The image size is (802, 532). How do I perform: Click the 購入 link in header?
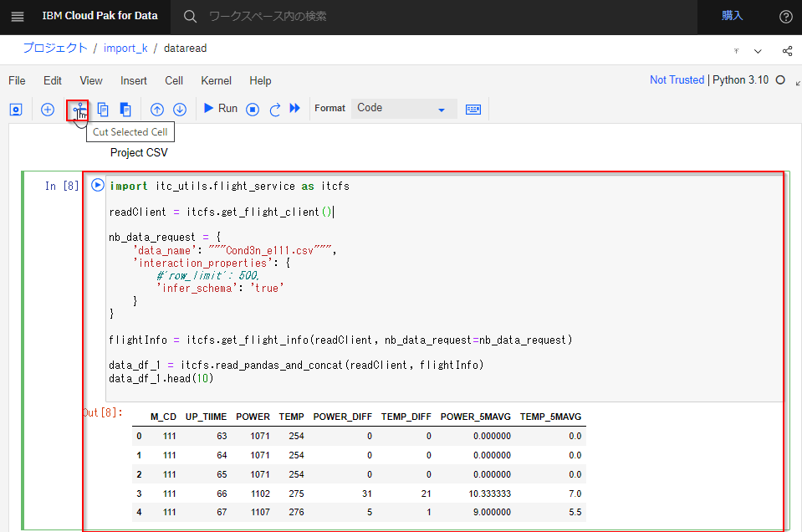point(732,16)
